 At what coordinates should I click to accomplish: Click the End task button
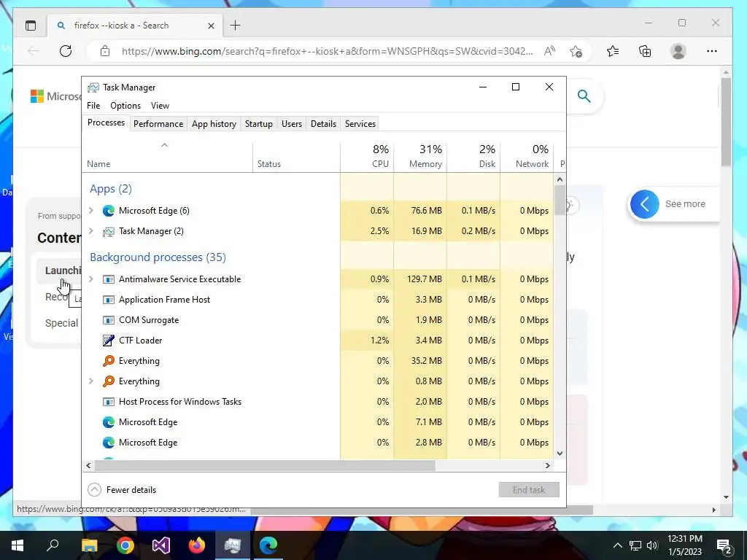529,489
